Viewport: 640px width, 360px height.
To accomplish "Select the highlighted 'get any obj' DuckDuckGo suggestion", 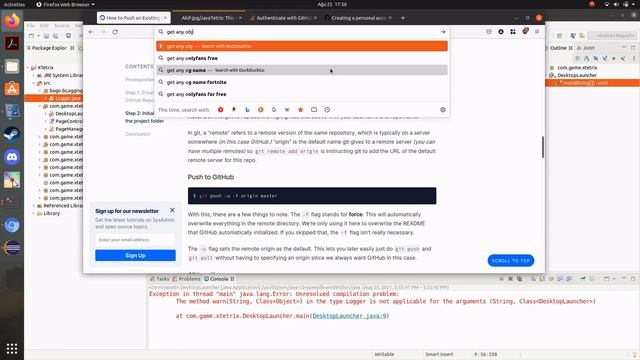I will pyautogui.click(x=302, y=46).
